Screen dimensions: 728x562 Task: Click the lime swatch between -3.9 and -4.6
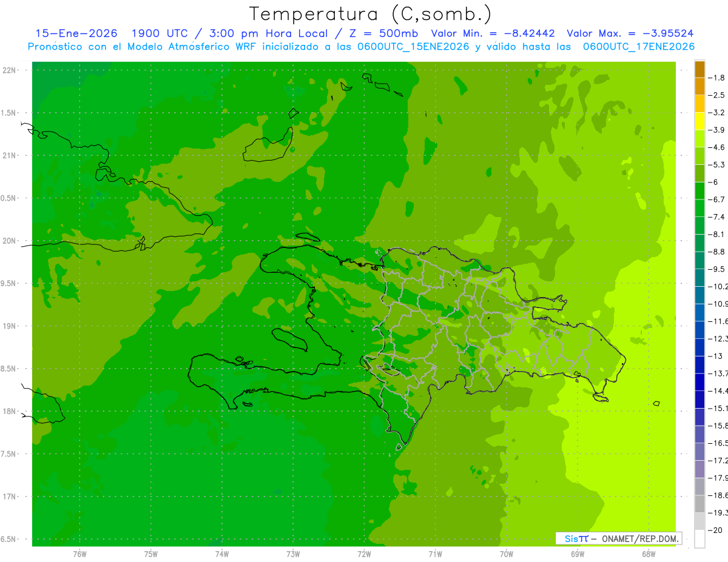pyautogui.click(x=699, y=139)
